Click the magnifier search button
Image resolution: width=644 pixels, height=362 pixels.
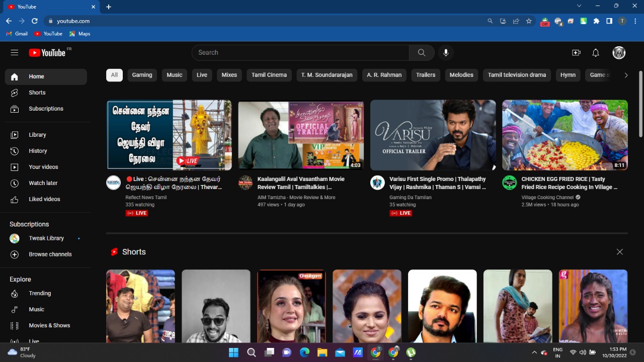click(422, 52)
